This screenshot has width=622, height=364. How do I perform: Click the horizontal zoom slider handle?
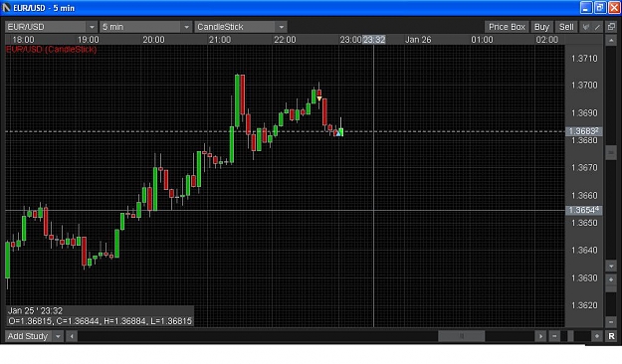pyautogui.click(x=570, y=336)
